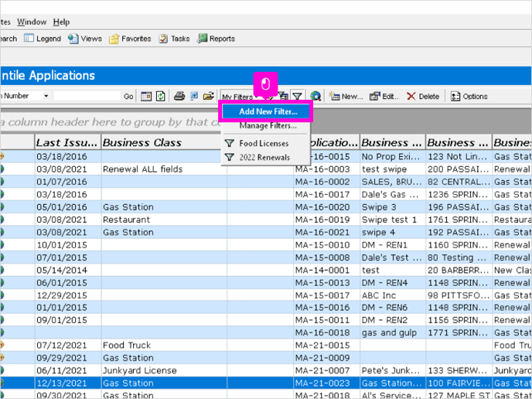Click the Go button
The image size is (532, 399).
click(128, 97)
